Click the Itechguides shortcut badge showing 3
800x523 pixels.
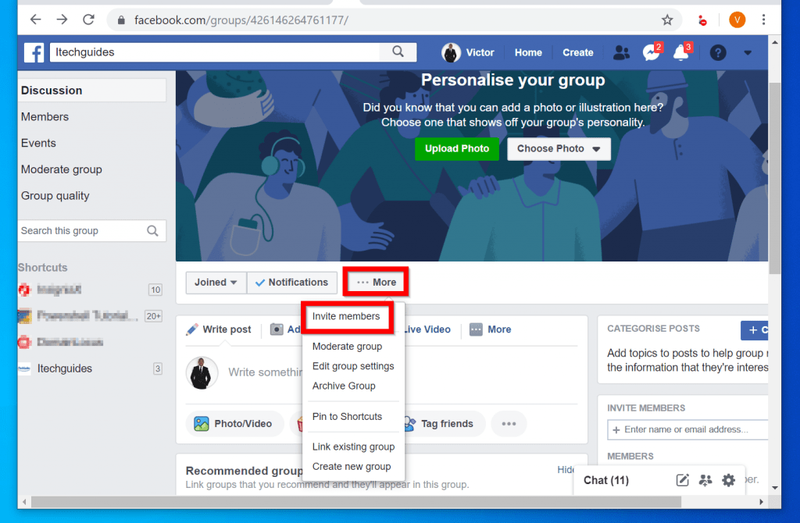point(158,368)
